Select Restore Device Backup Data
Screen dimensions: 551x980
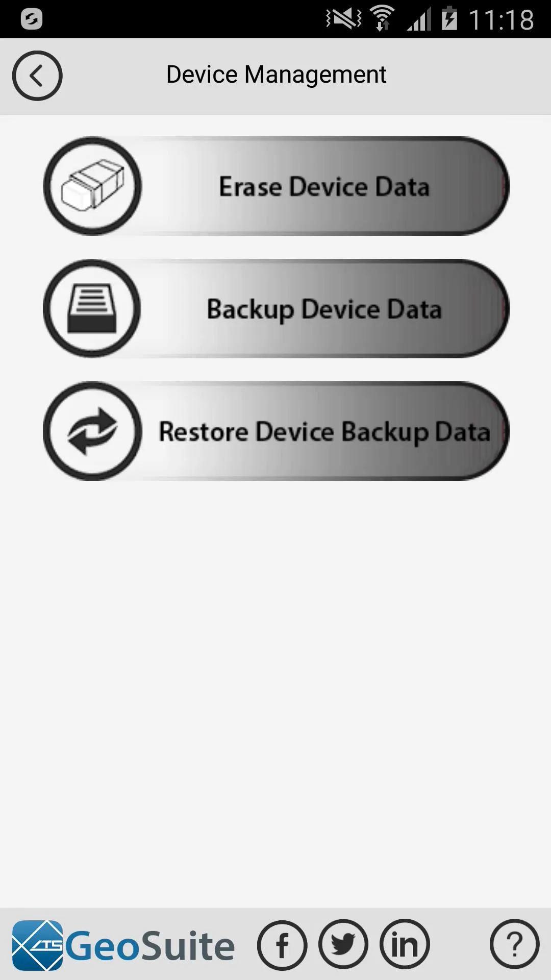click(x=276, y=431)
